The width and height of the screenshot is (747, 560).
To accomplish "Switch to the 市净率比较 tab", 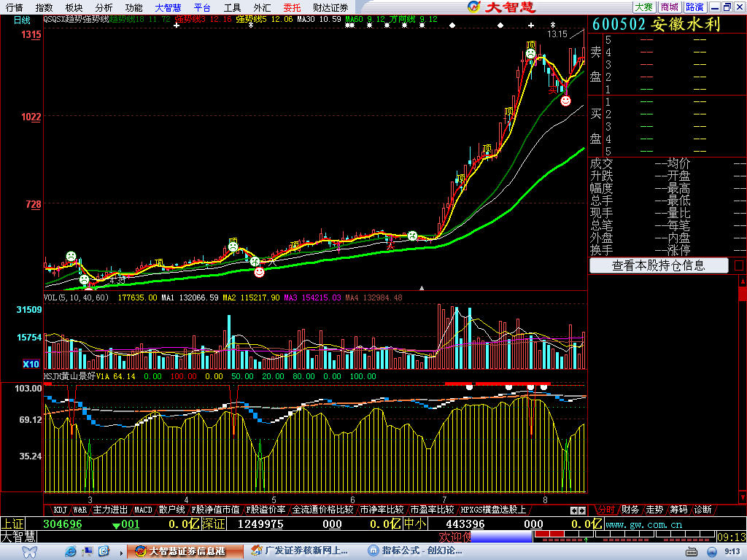I will [x=382, y=510].
